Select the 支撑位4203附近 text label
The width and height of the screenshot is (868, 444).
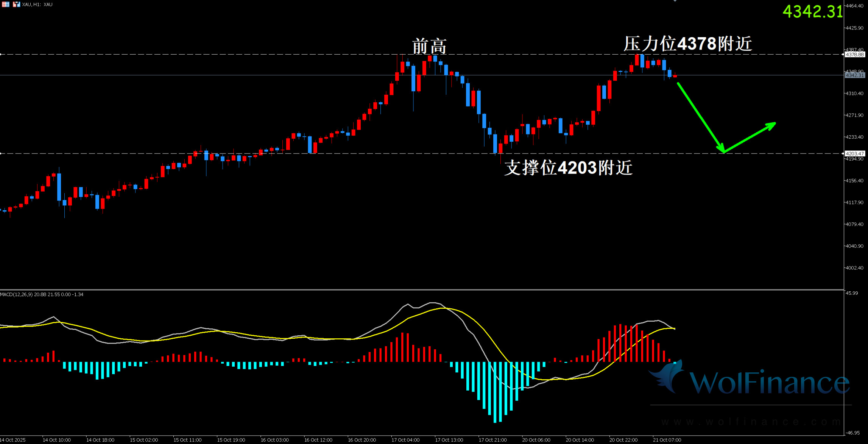click(x=568, y=167)
